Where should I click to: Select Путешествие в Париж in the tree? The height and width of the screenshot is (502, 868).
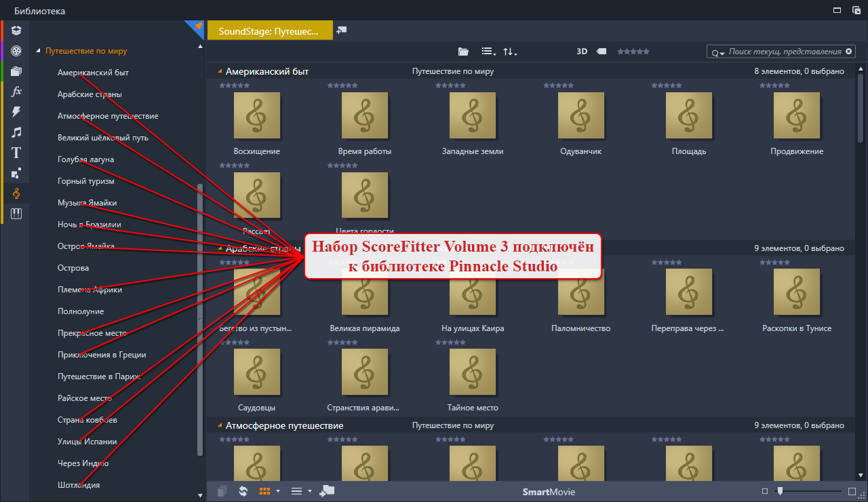99,376
